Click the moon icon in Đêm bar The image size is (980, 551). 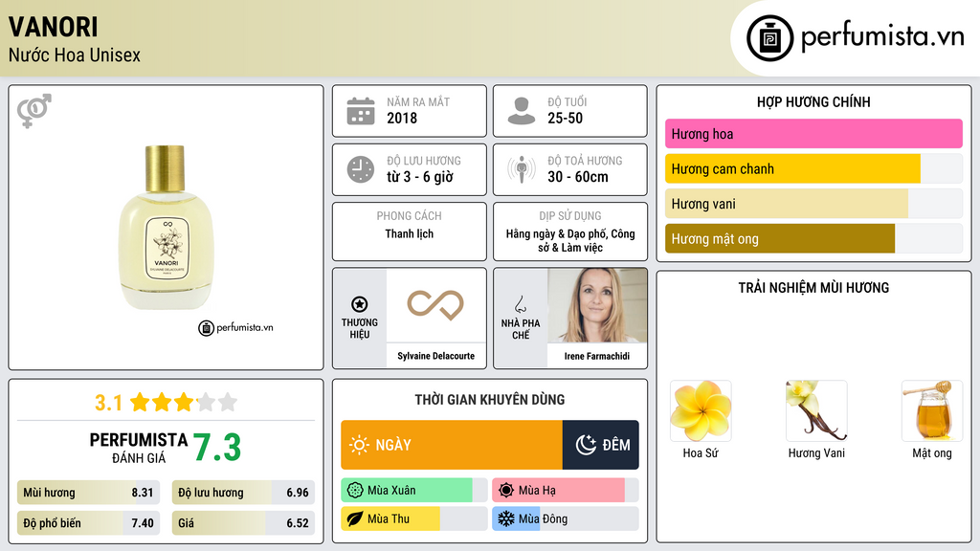[586, 445]
